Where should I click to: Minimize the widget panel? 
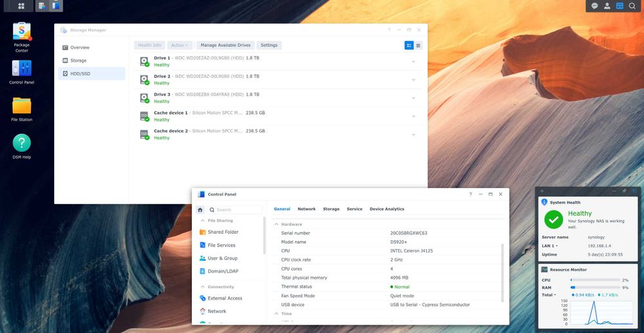point(614,191)
